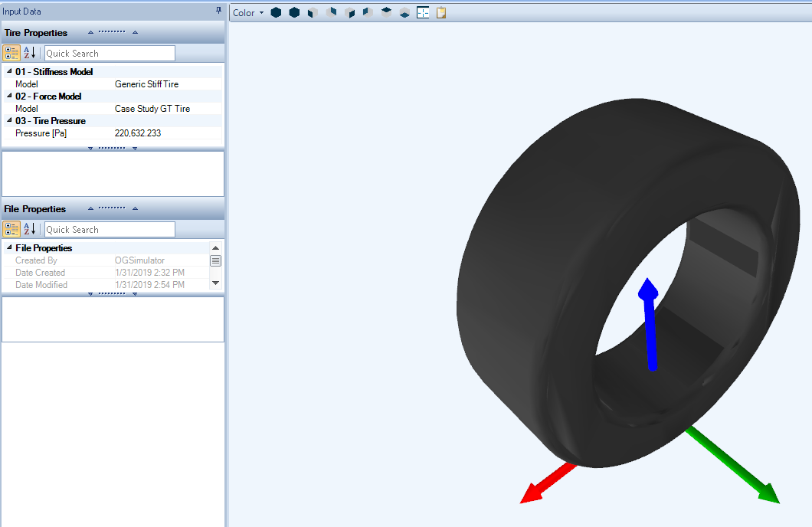This screenshot has width=812, height=527.
Task: Click the first solid hexagon view icon beside Color
Action: coord(276,12)
